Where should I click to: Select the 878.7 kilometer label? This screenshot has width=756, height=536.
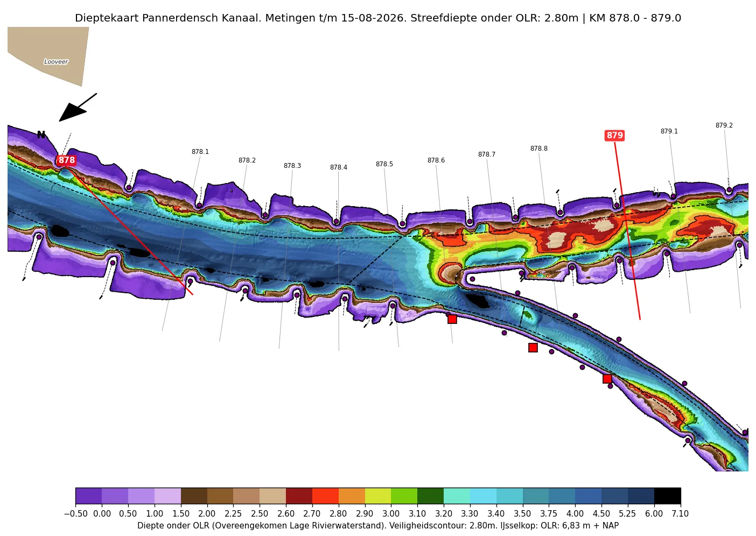point(487,154)
